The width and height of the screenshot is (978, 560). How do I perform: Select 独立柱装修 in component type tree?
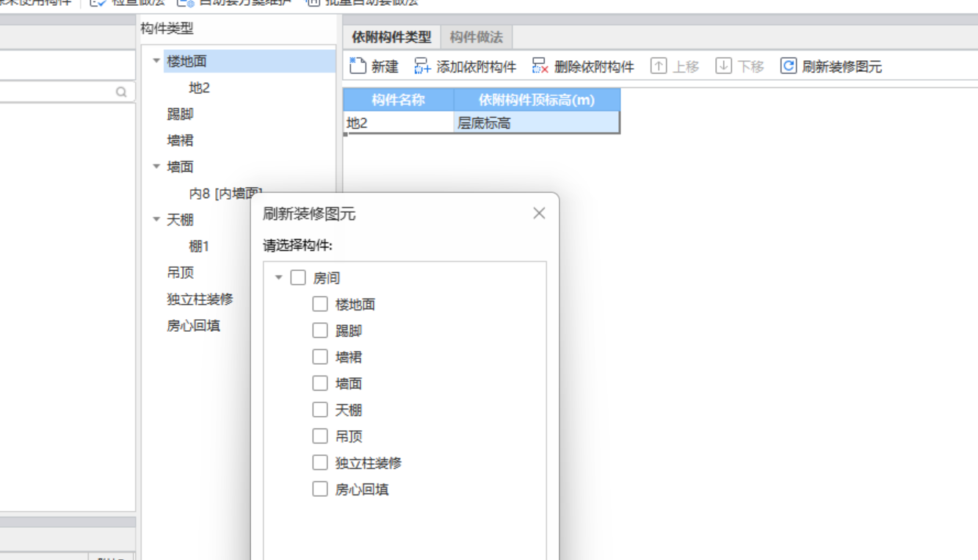tap(200, 299)
